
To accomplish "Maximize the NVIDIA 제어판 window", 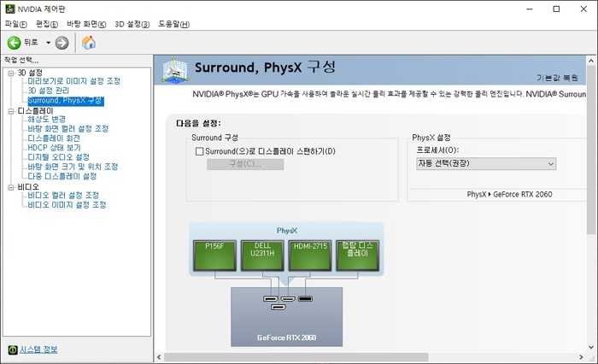I will [x=556, y=9].
